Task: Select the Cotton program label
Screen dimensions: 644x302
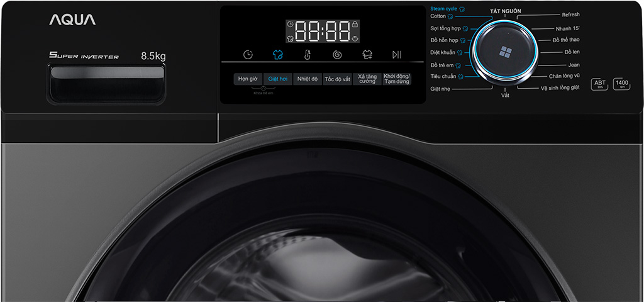Action: (438, 16)
